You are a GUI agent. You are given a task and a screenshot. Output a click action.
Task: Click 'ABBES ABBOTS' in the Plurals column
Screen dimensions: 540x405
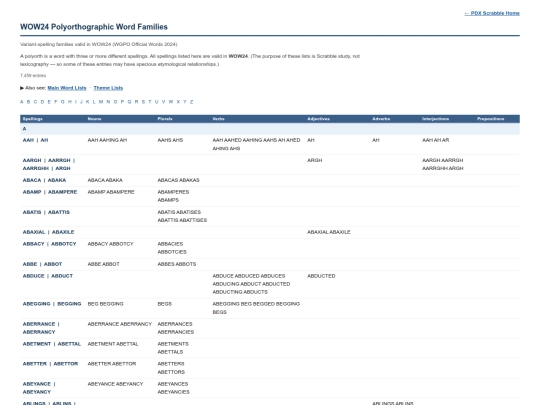[177, 264]
